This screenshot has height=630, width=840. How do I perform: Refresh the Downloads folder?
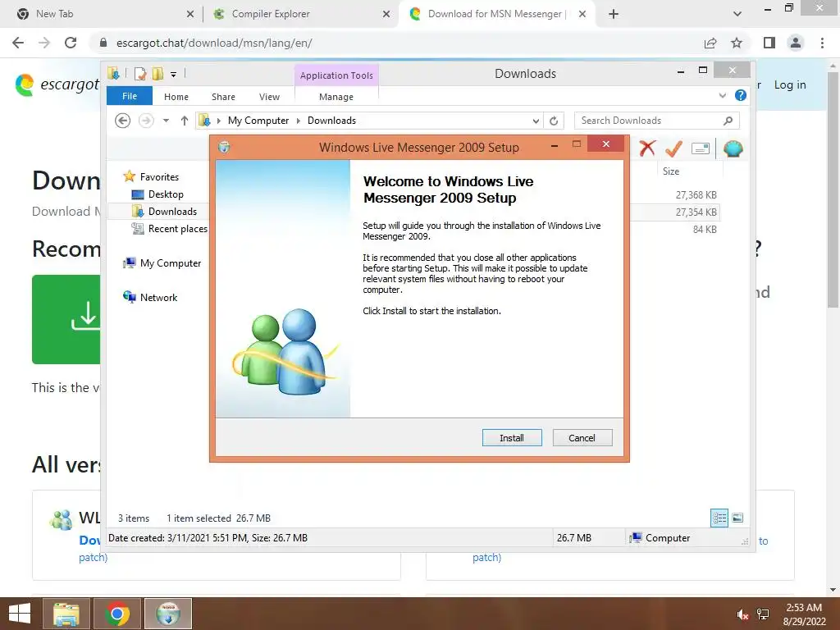pyautogui.click(x=554, y=121)
